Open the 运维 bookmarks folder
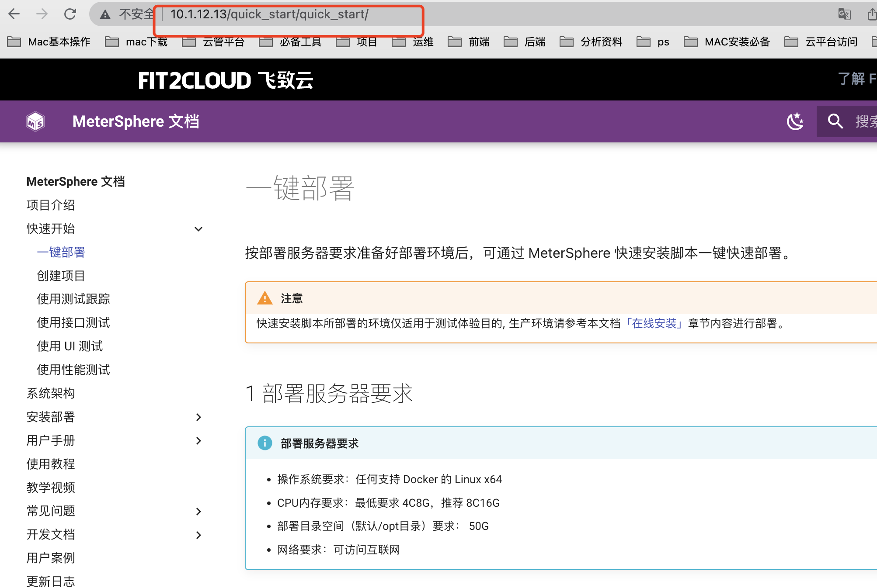Screen dimensions: 877x588 pos(423,42)
